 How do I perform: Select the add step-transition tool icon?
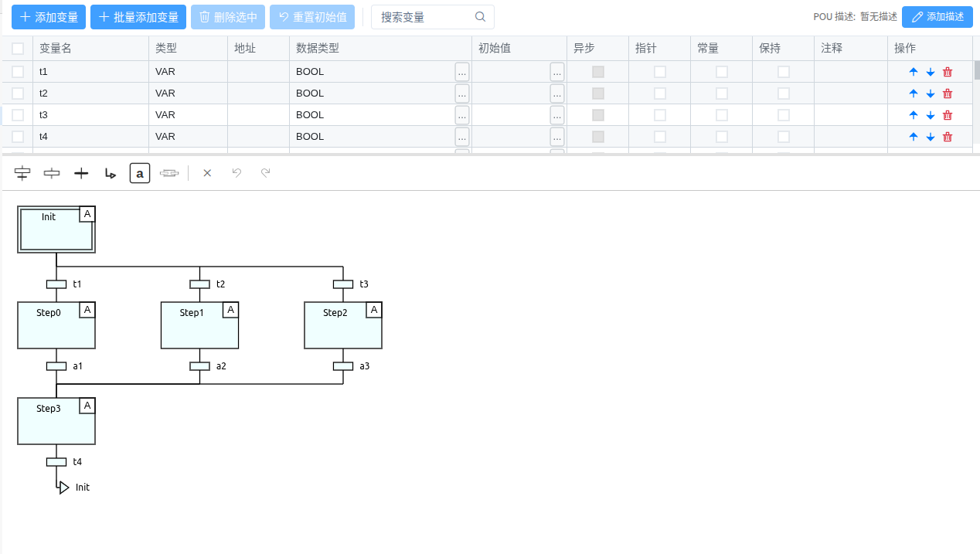22,173
